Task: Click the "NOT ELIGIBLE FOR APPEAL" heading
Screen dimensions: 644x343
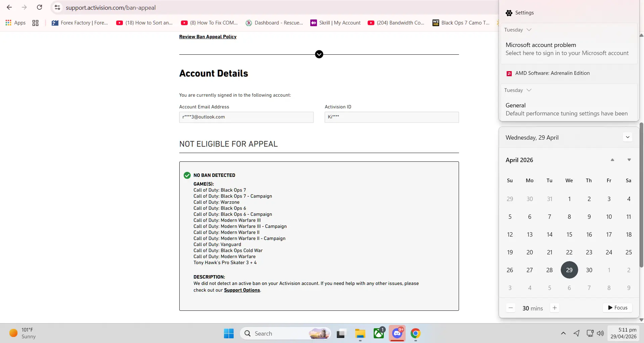Action: tap(229, 144)
